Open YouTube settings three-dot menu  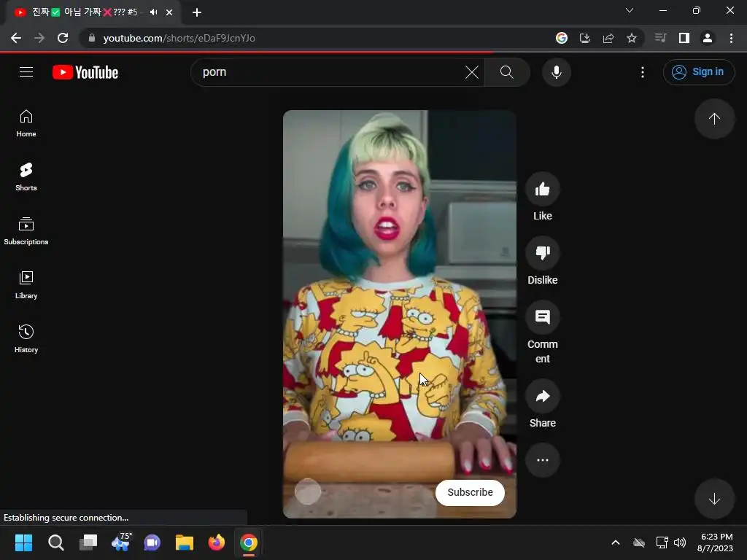(x=642, y=72)
